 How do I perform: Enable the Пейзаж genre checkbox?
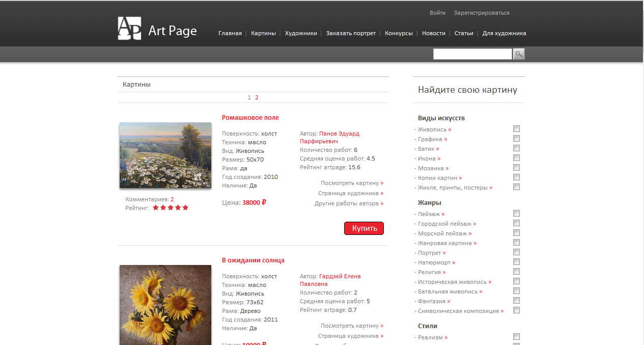[x=517, y=214]
